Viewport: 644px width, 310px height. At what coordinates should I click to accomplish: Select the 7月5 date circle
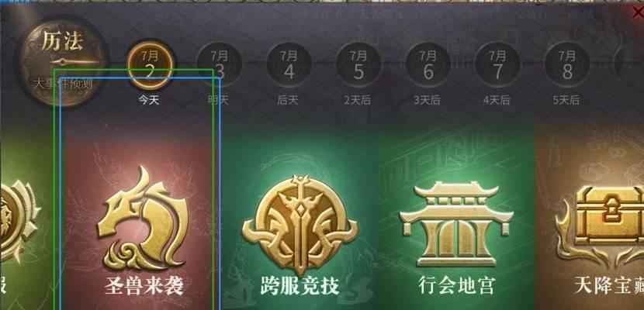click(x=358, y=64)
